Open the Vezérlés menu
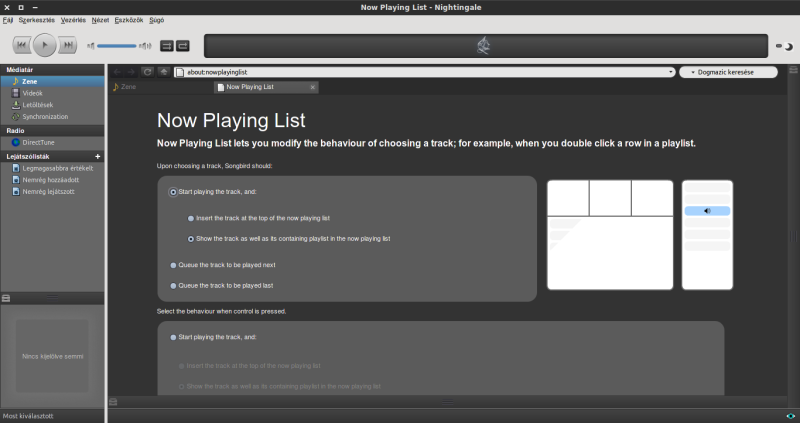The image size is (800, 423). [73, 20]
